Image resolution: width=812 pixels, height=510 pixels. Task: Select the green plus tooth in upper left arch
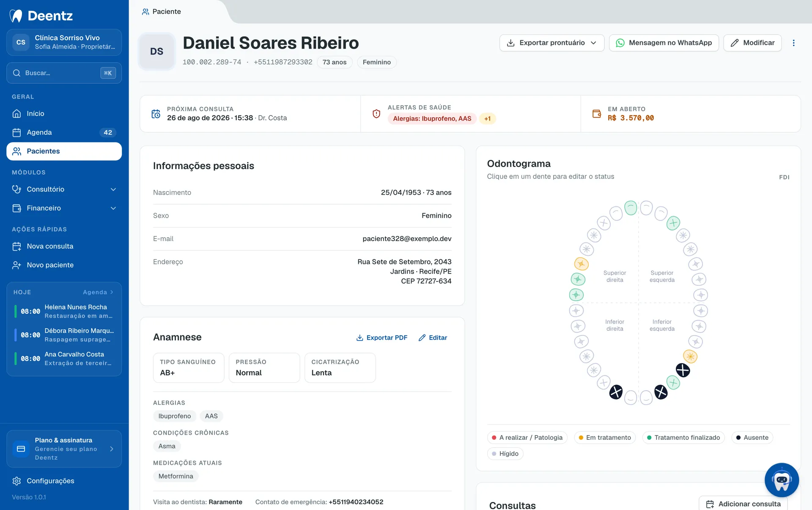(673, 222)
